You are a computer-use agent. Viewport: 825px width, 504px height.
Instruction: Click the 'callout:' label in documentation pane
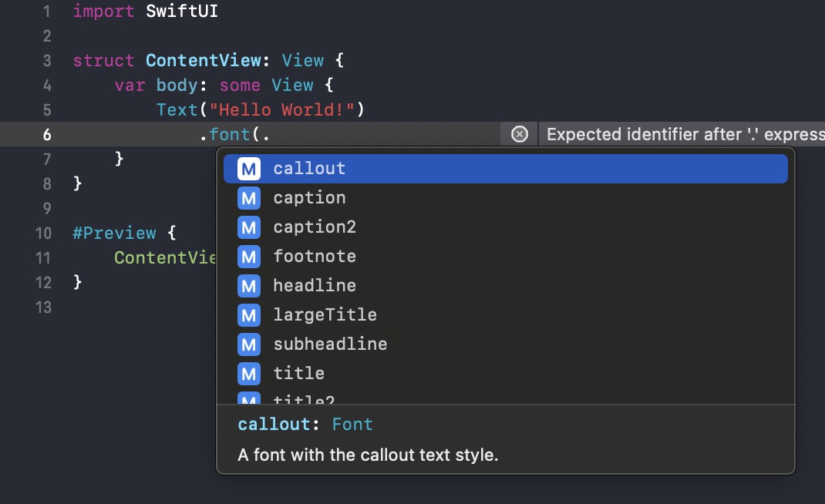coord(278,425)
